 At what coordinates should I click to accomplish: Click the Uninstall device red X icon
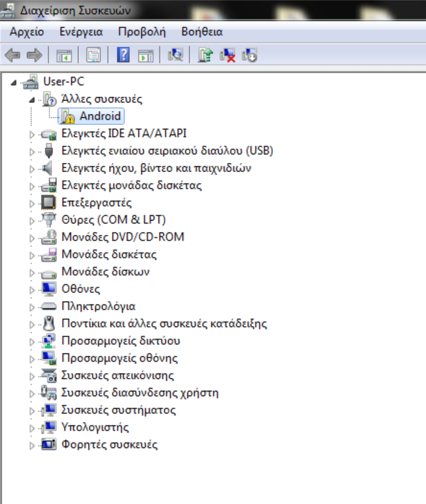point(227,55)
